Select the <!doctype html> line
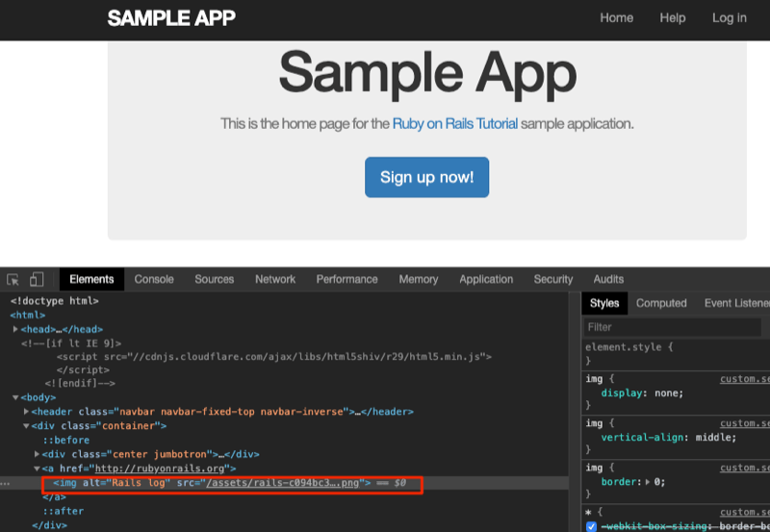The image size is (770, 532). 55,301
